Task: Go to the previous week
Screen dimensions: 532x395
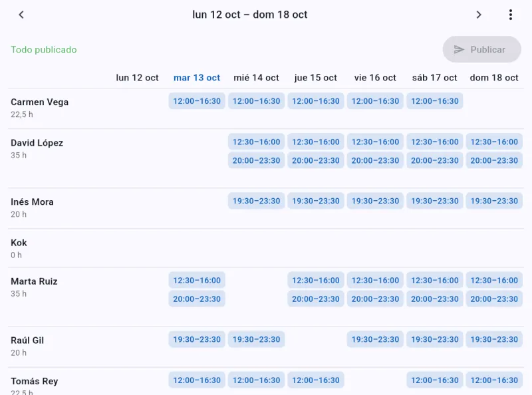Action: click(21, 15)
